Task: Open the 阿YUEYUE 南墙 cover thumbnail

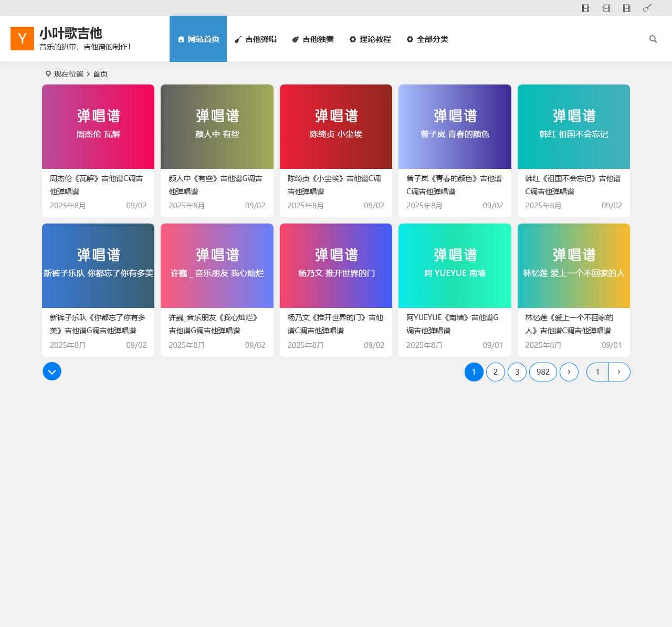Action: click(455, 265)
